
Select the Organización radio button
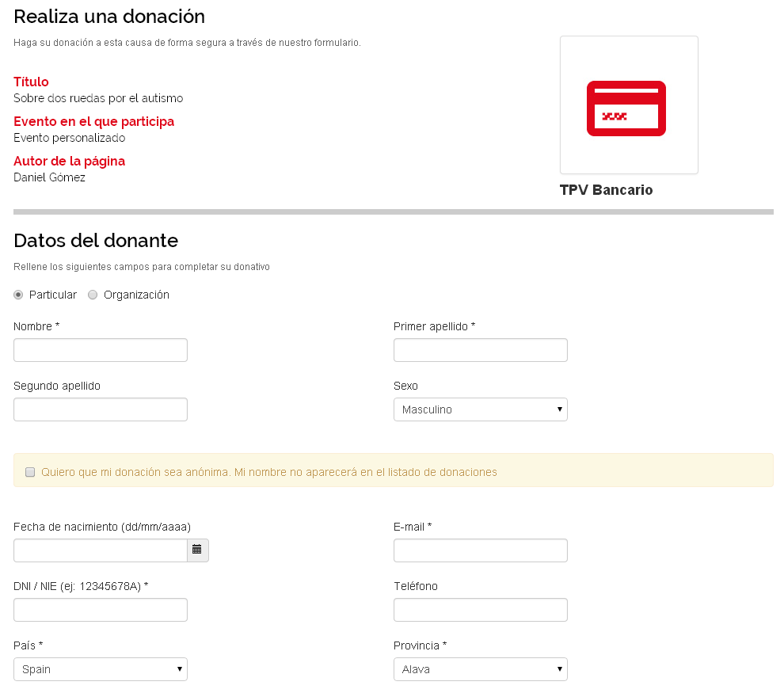tap(93, 295)
